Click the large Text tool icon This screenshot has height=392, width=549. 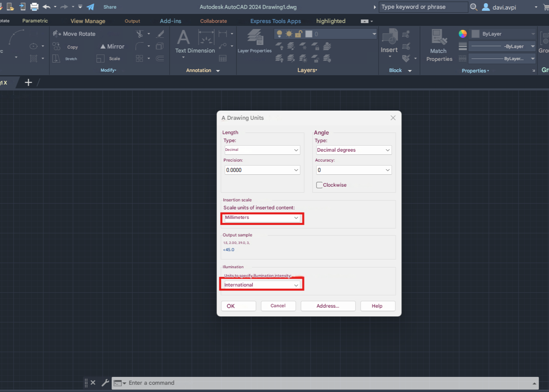point(183,37)
